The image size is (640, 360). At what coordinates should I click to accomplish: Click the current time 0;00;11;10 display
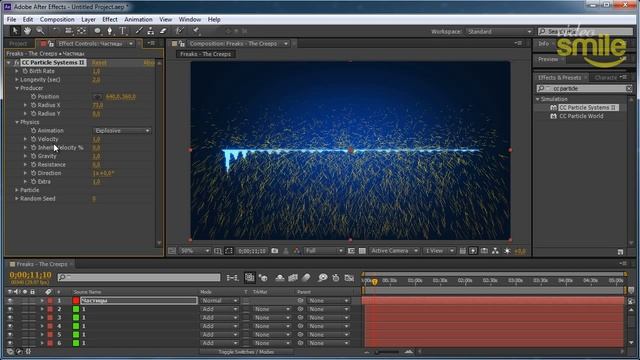coord(31,275)
